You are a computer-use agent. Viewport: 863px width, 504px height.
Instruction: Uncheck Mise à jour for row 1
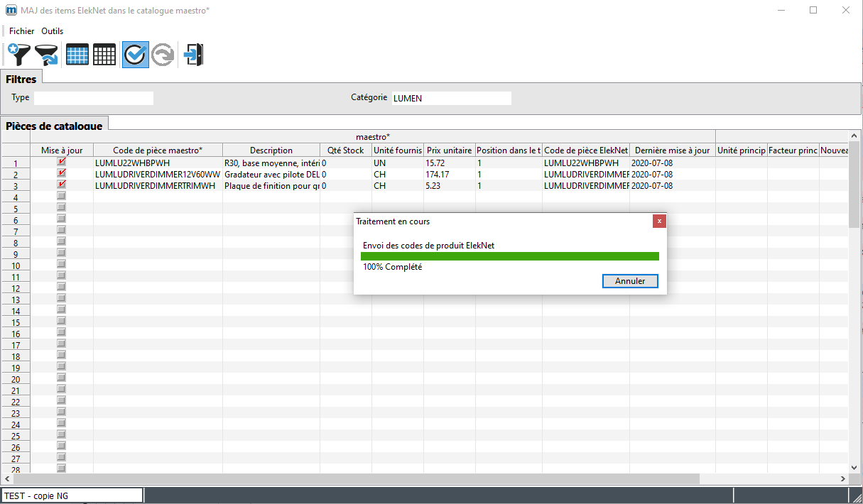point(61,162)
